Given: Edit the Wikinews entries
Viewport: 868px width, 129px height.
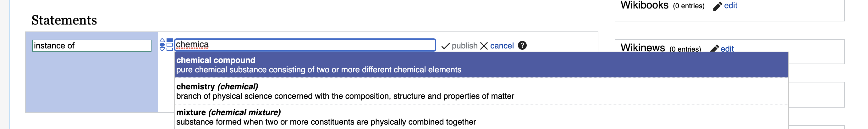Looking at the screenshot, I should pyautogui.click(x=727, y=49).
